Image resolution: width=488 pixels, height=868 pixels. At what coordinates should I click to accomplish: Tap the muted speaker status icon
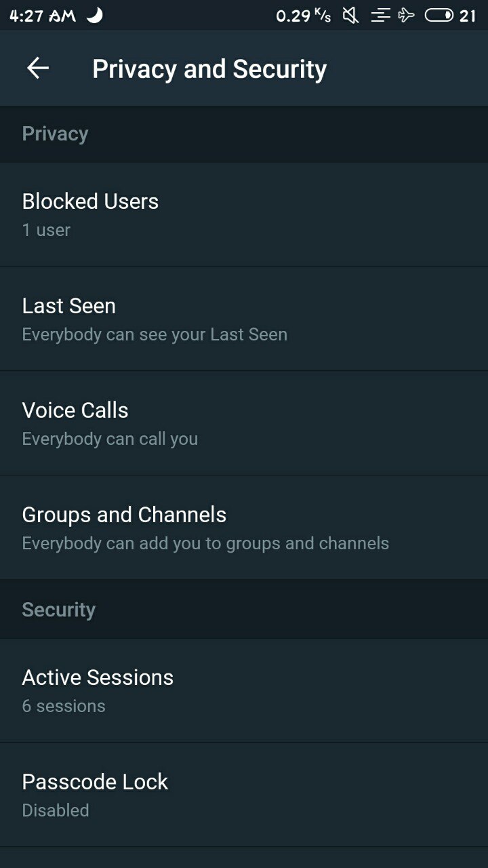350,15
